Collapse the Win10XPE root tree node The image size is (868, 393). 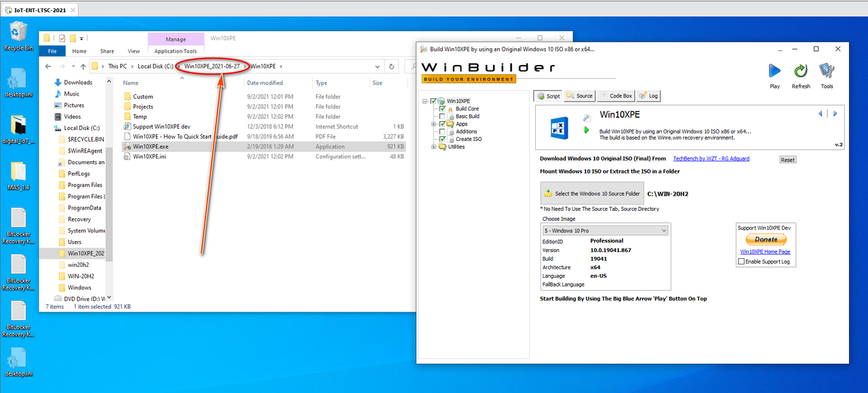tap(425, 101)
